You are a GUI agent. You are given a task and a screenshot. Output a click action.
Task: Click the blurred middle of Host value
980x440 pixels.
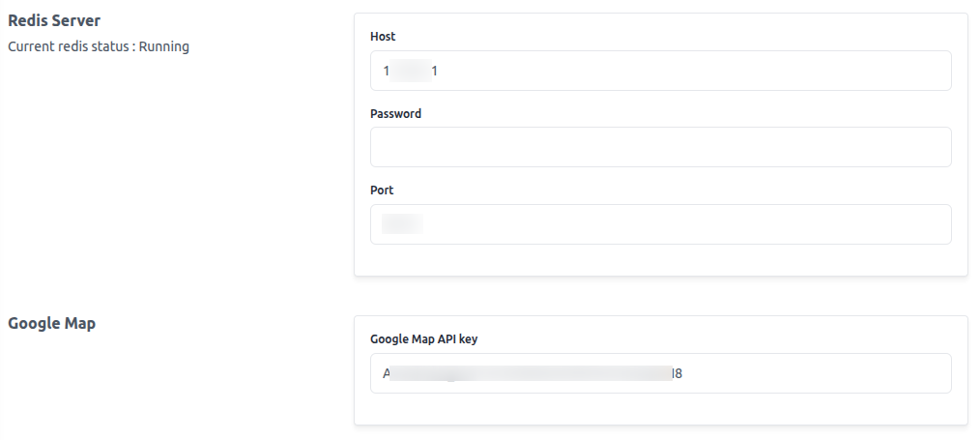coord(411,71)
